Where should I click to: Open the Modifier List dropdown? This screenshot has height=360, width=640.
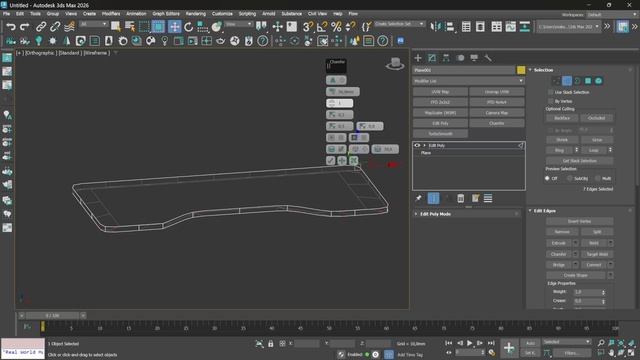(468, 81)
